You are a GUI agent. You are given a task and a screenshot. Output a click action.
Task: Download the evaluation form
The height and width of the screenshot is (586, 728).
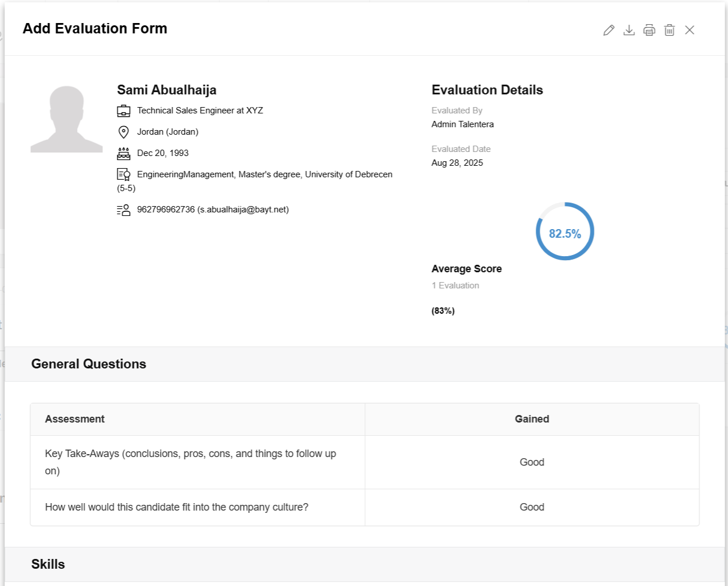(629, 31)
